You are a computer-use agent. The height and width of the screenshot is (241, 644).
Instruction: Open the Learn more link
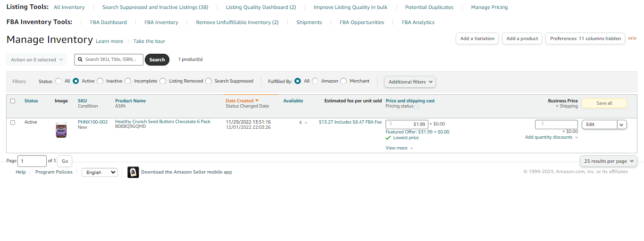click(x=109, y=42)
